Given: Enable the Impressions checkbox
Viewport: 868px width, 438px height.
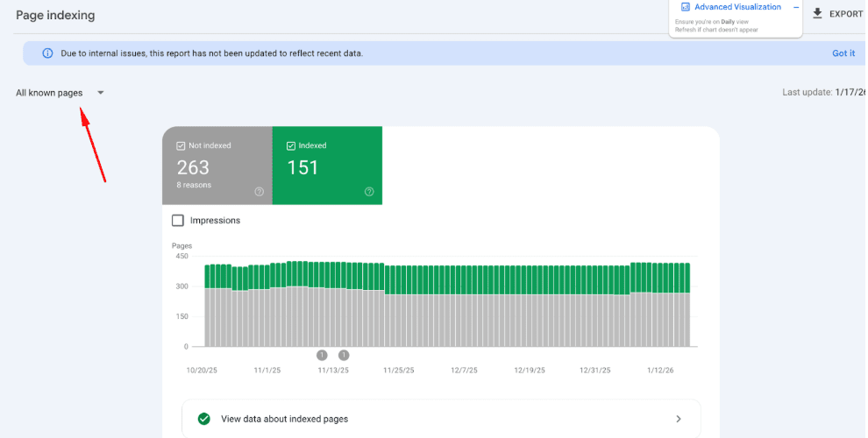Looking at the screenshot, I should click(x=178, y=221).
